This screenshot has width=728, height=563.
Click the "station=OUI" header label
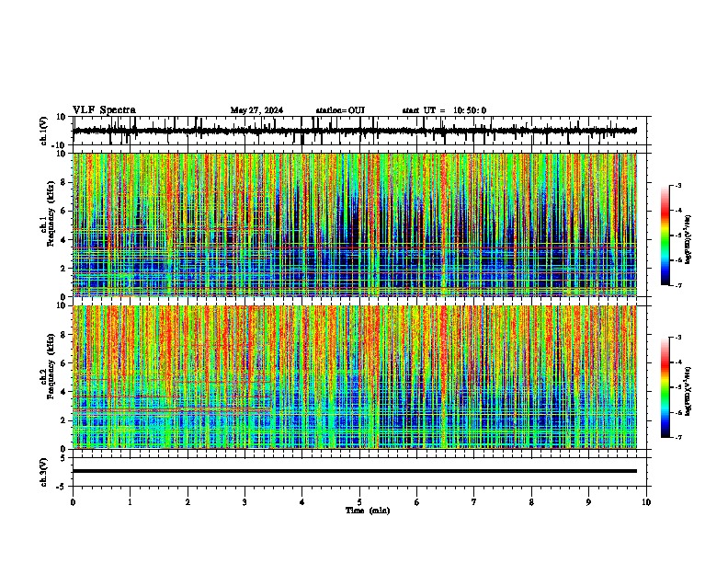pos(340,110)
